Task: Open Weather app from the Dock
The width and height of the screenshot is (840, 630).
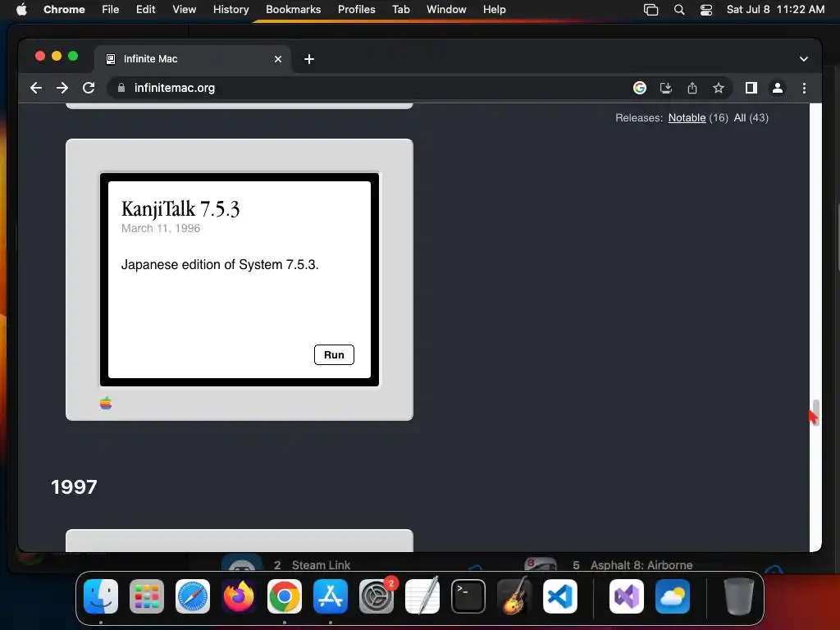Action: (x=673, y=596)
